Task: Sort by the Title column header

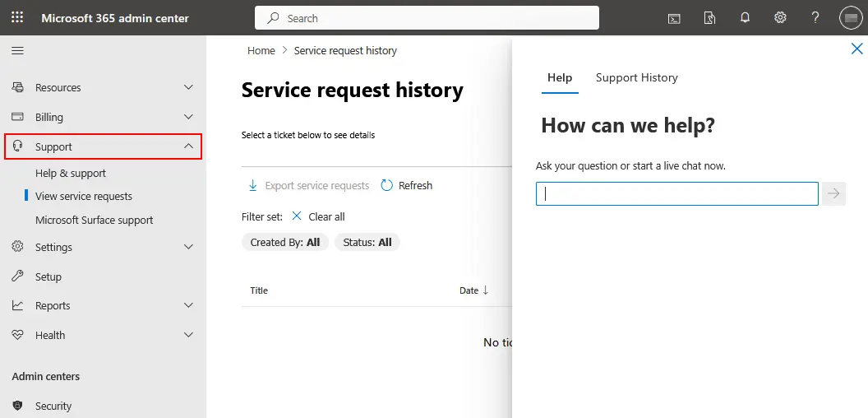Action: [259, 290]
